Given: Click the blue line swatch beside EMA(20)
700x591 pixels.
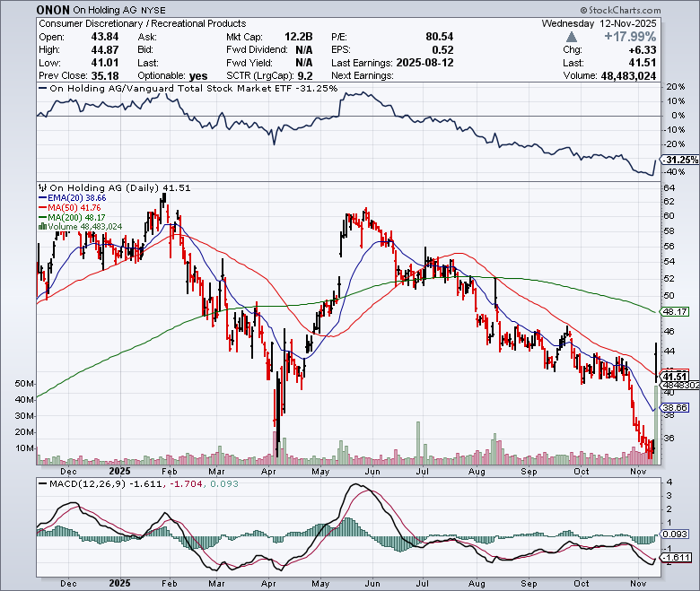Looking at the screenshot, I should click(43, 198).
